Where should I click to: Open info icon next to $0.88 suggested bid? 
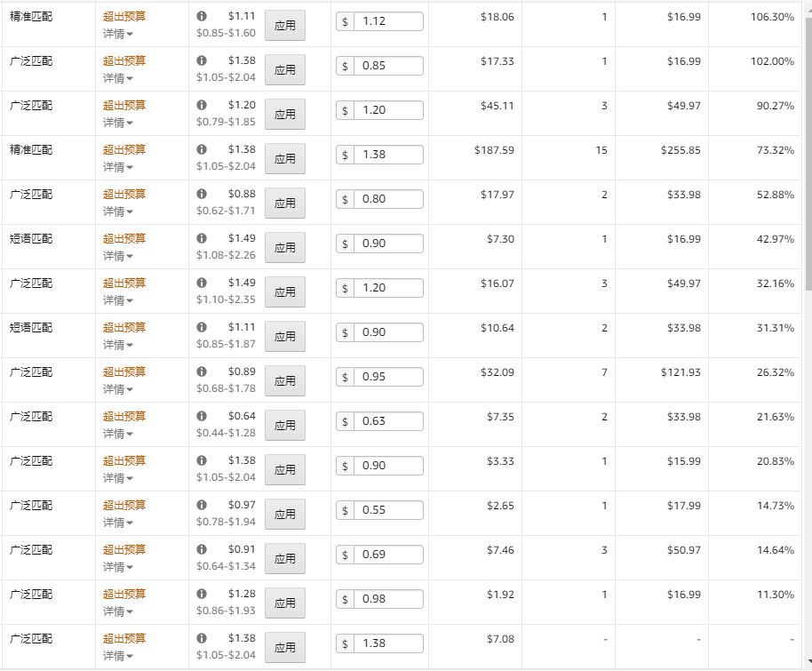point(202,194)
